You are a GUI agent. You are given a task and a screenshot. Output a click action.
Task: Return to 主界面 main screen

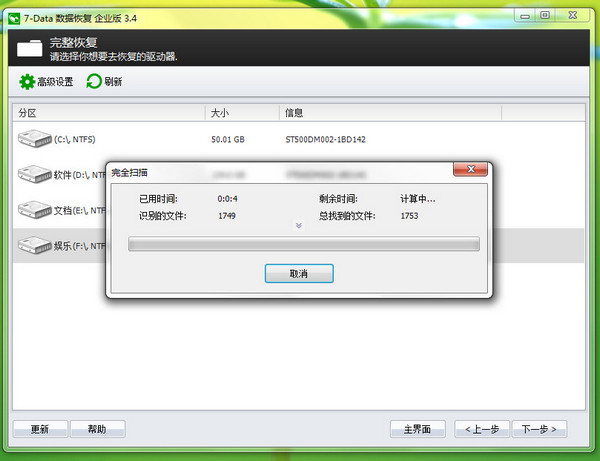pyautogui.click(x=417, y=429)
